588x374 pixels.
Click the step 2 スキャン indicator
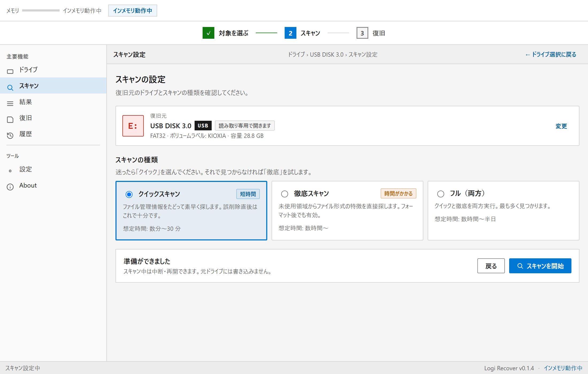click(x=291, y=33)
